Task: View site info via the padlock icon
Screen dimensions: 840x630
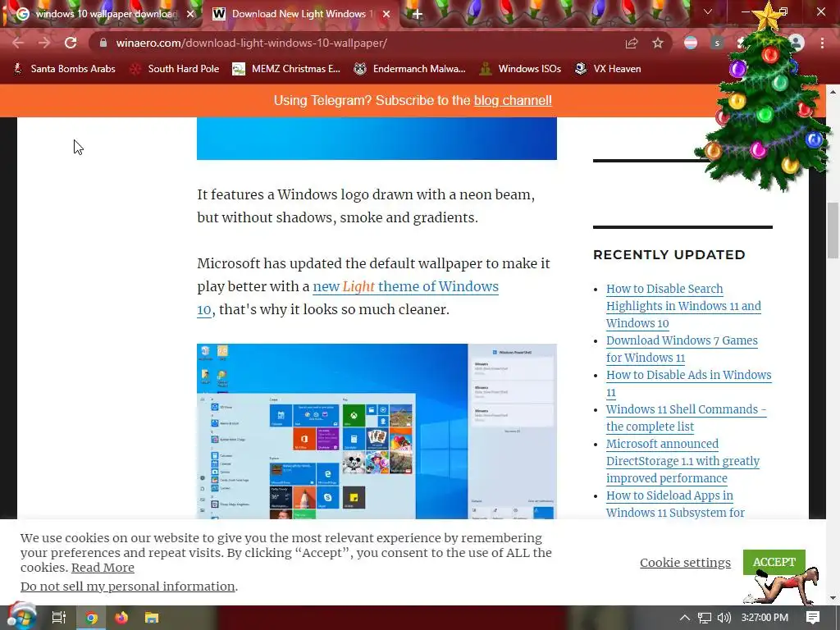Action: (x=103, y=43)
